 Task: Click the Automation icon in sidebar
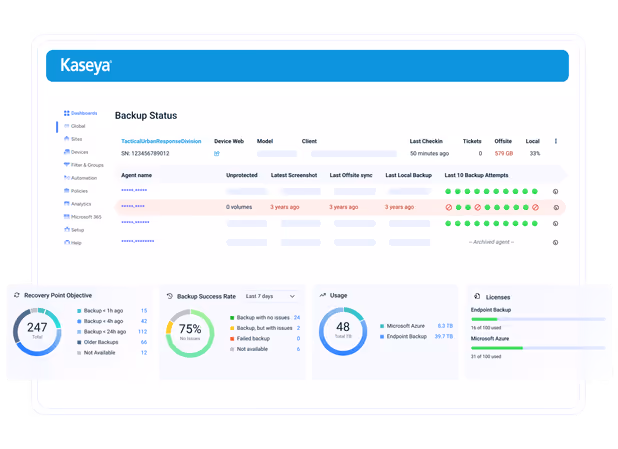click(x=67, y=178)
